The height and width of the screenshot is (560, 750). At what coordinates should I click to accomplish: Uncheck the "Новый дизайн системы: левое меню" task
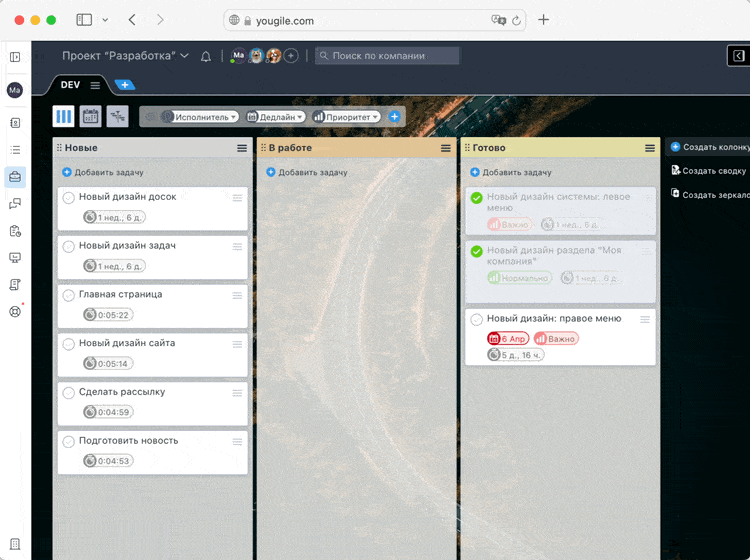pos(477,198)
